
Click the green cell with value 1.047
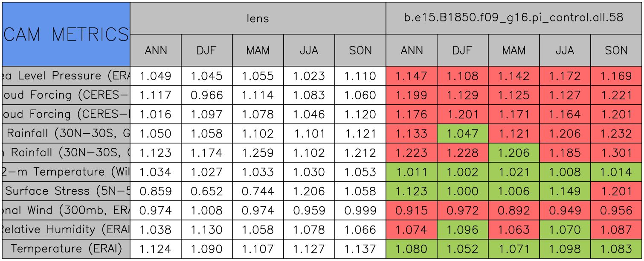pos(462,134)
